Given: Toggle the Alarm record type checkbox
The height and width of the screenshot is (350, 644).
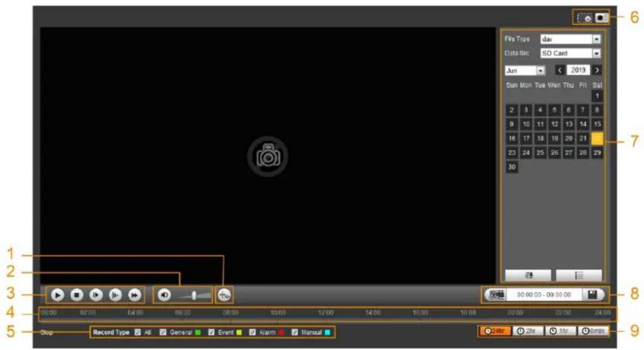Looking at the screenshot, I should [252, 332].
